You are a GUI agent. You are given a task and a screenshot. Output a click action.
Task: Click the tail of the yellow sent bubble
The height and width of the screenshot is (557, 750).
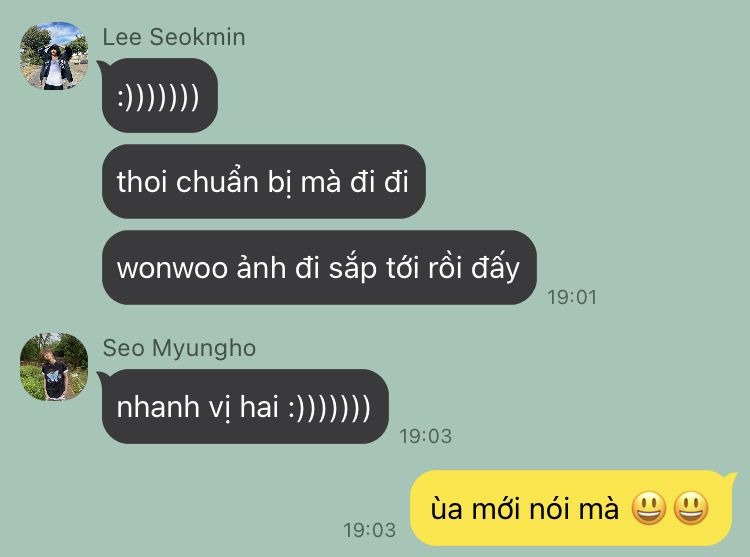tap(731, 477)
